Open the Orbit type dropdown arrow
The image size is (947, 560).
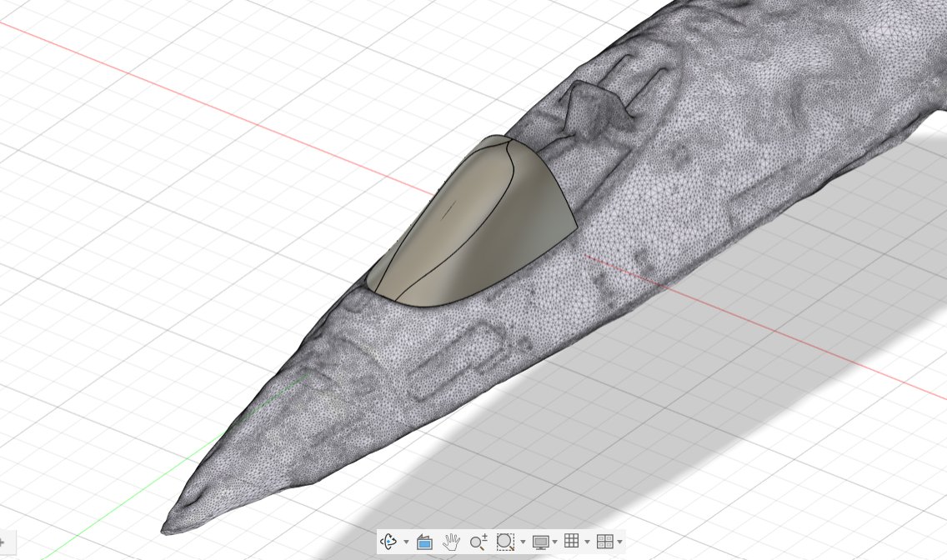click(x=406, y=542)
